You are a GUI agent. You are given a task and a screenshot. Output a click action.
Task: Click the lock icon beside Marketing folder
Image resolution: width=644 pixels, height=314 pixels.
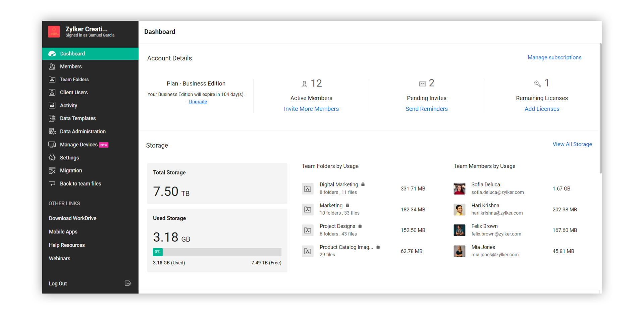click(347, 205)
